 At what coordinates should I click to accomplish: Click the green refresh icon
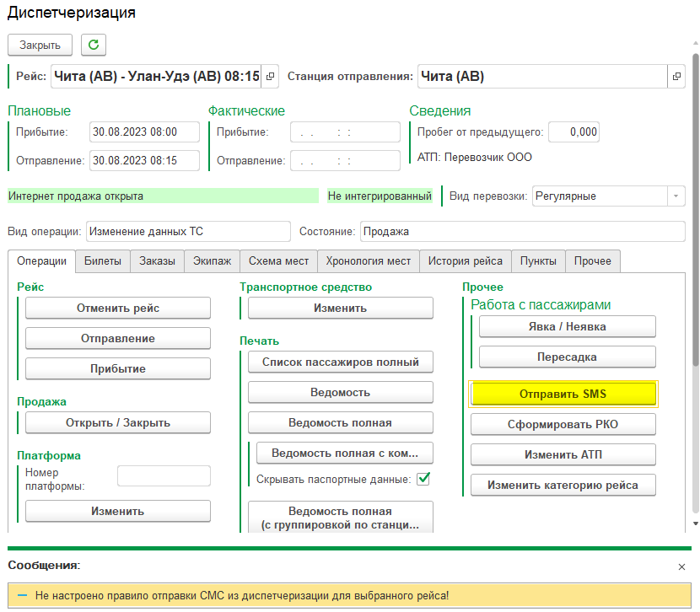(93, 45)
